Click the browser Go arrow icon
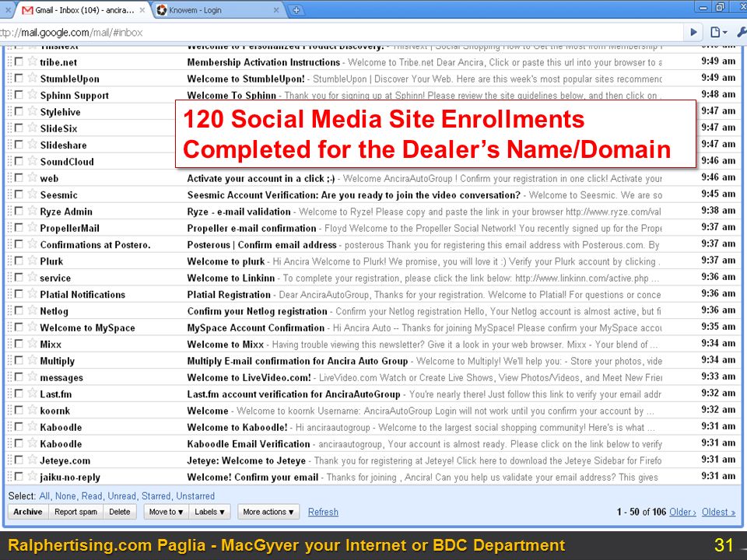Screen dimensions: 747x560 click(x=693, y=33)
